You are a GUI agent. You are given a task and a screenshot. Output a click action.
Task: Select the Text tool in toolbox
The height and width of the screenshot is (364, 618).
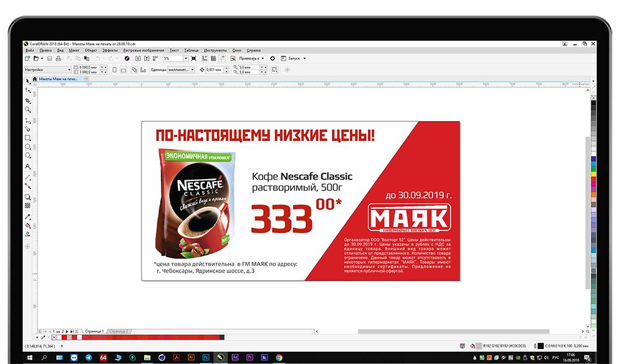[27, 166]
